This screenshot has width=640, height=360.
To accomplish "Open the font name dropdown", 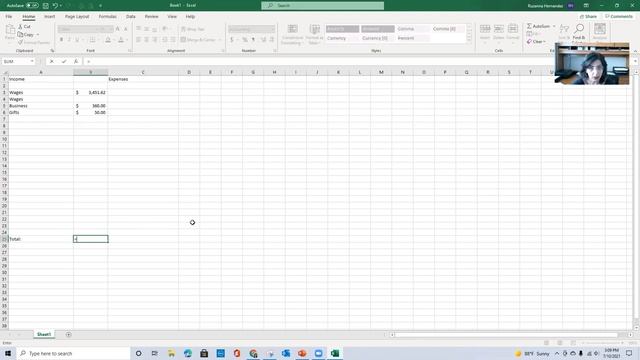I will coord(97,29).
